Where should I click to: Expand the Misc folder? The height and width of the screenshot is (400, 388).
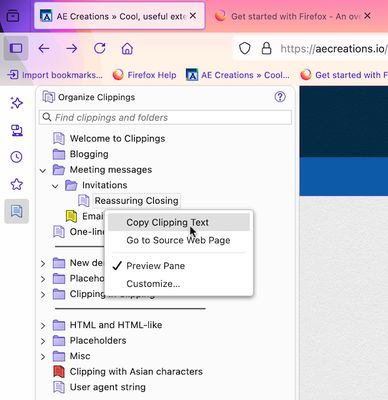[43, 357]
